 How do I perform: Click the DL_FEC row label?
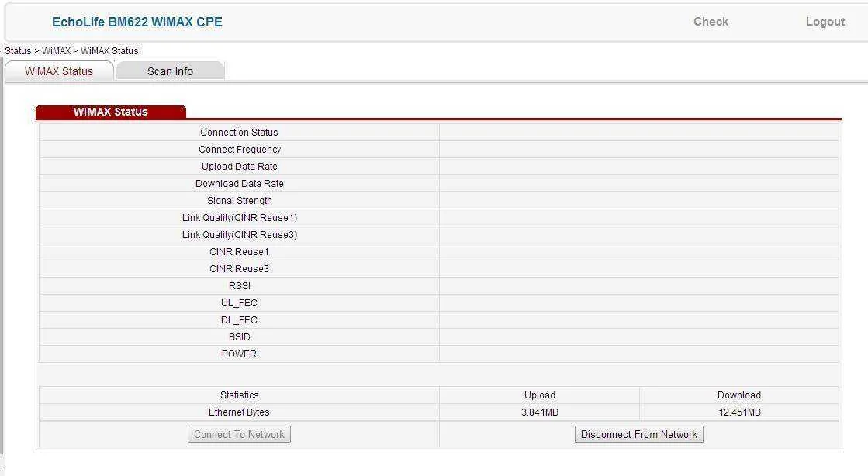(x=239, y=320)
